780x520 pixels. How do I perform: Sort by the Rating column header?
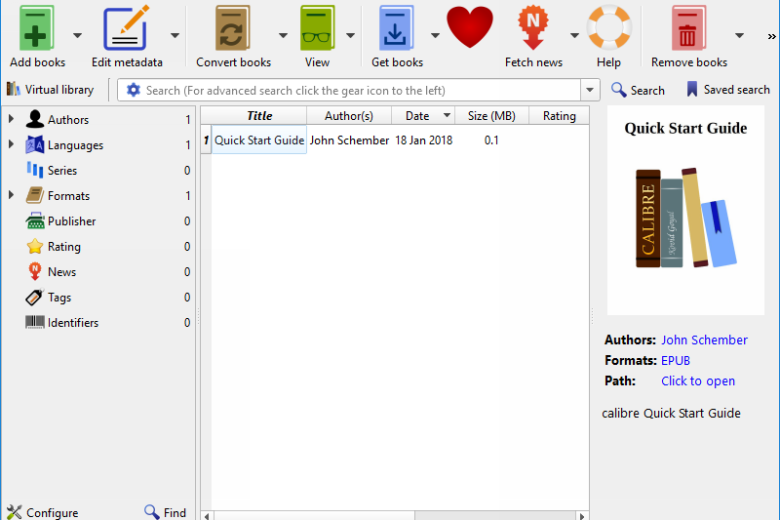coord(559,115)
